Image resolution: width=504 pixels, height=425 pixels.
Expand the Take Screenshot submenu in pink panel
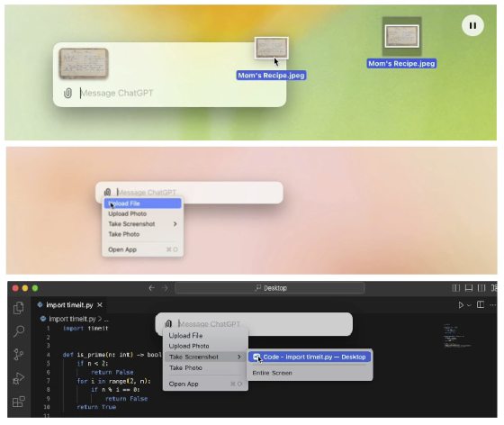pyautogui.click(x=143, y=223)
